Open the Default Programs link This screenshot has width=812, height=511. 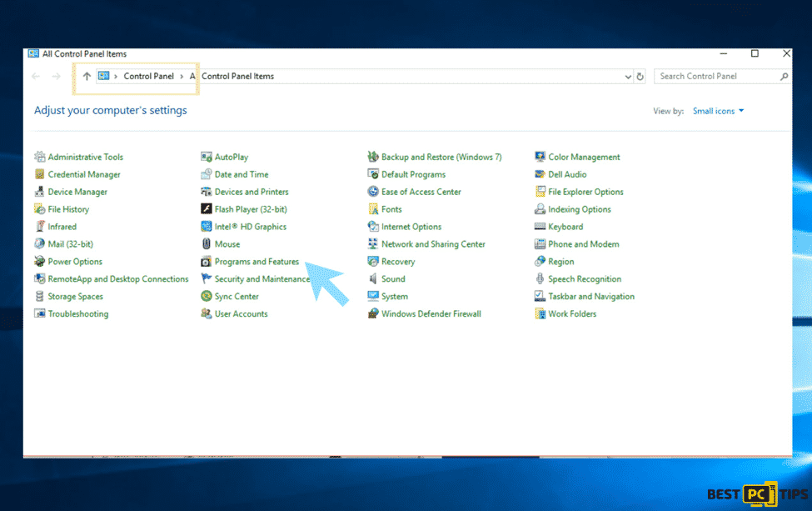click(413, 174)
